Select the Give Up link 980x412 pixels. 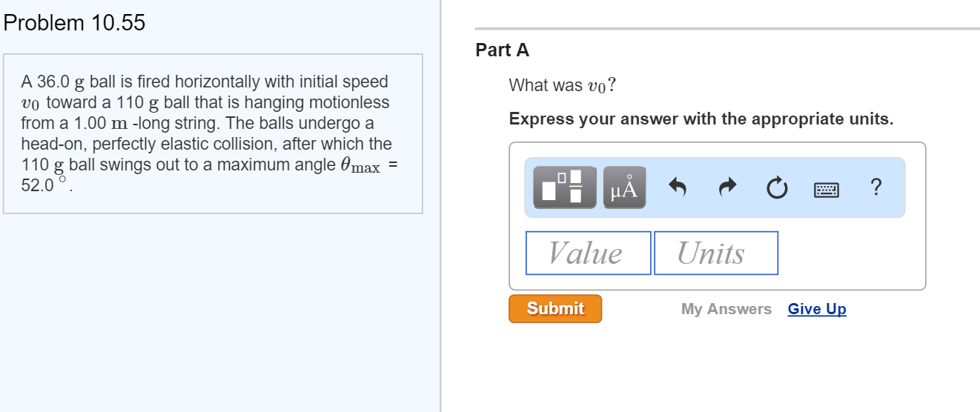[817, 309]
